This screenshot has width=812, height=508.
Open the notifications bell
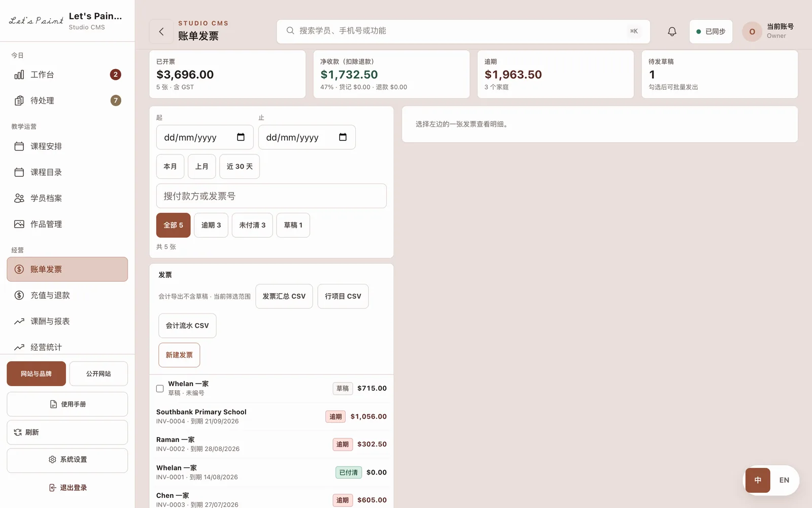pyautogui.click(x=672, y=31)
